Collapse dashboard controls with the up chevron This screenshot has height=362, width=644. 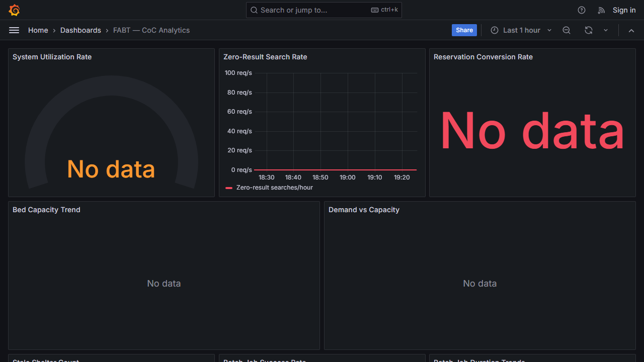(631, 30)
